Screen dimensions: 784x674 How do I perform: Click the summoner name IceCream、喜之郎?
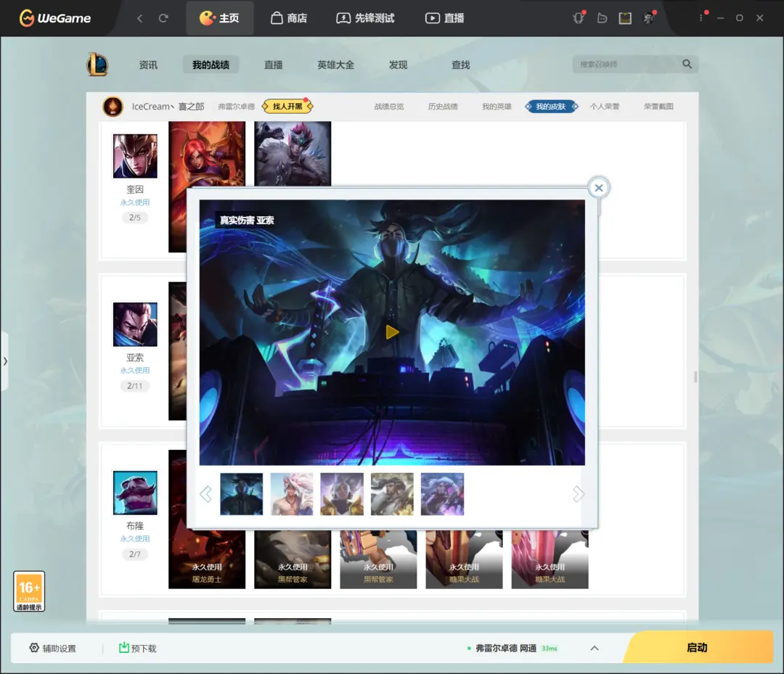coord(168,107)
